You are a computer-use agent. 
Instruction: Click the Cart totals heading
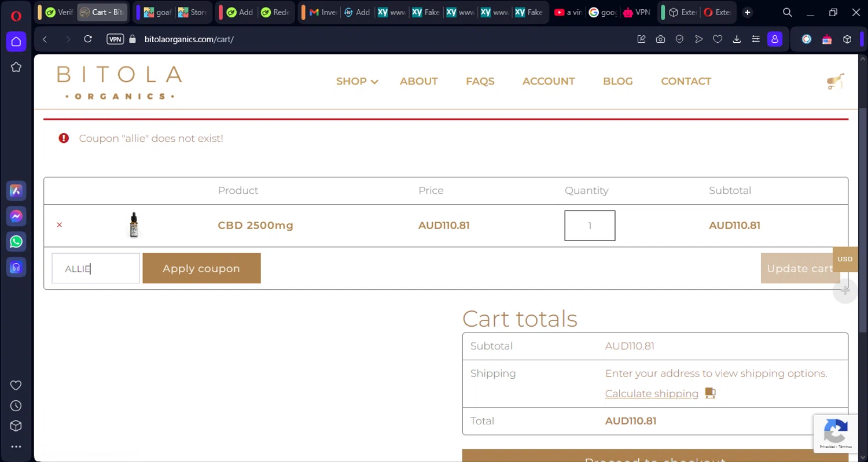pyautogui.click(x=520, y=319)
